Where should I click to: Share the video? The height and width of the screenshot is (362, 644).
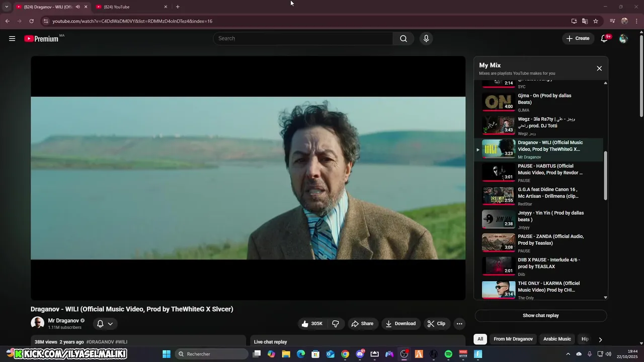362,324
